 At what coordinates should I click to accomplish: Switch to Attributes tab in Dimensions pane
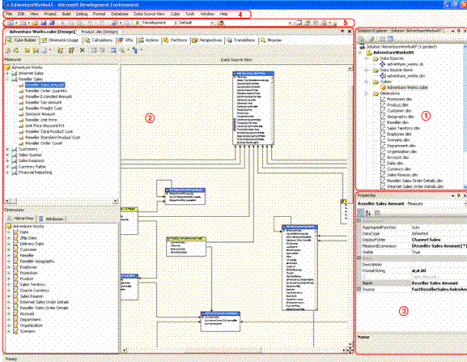51,219
